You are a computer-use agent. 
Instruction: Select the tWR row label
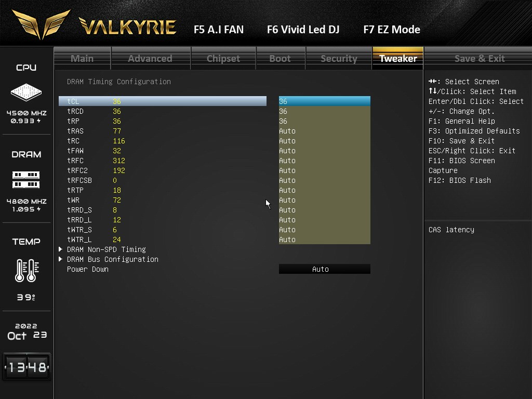(73, 200)
